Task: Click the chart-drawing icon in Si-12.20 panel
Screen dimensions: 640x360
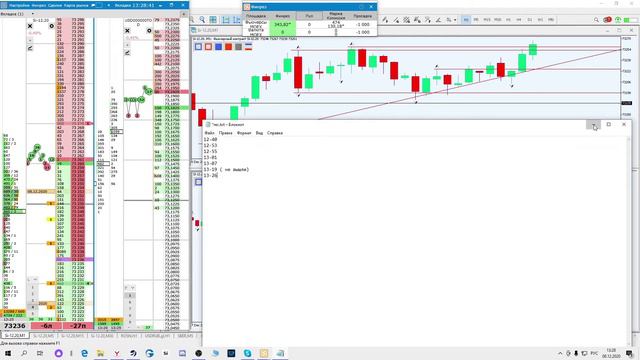Action: (30, 48)
